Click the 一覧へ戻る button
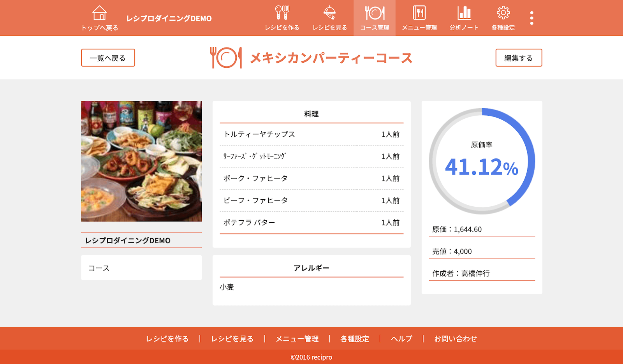The width and height of the screenshot is (623, 364). tap(108, 58)
